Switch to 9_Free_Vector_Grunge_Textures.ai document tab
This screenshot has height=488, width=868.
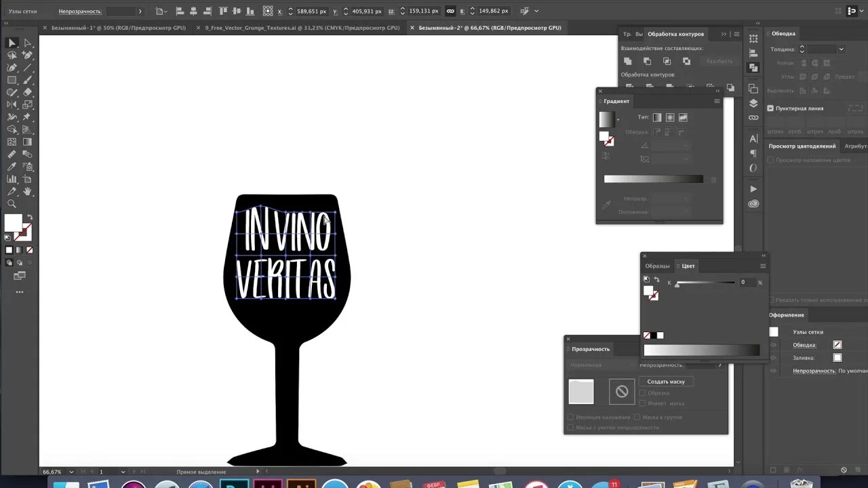[x=302, y=28]
